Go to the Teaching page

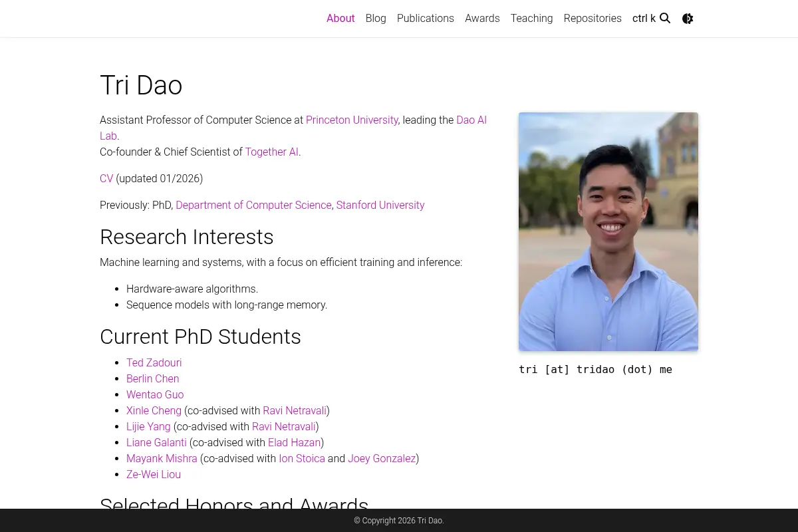531,19
